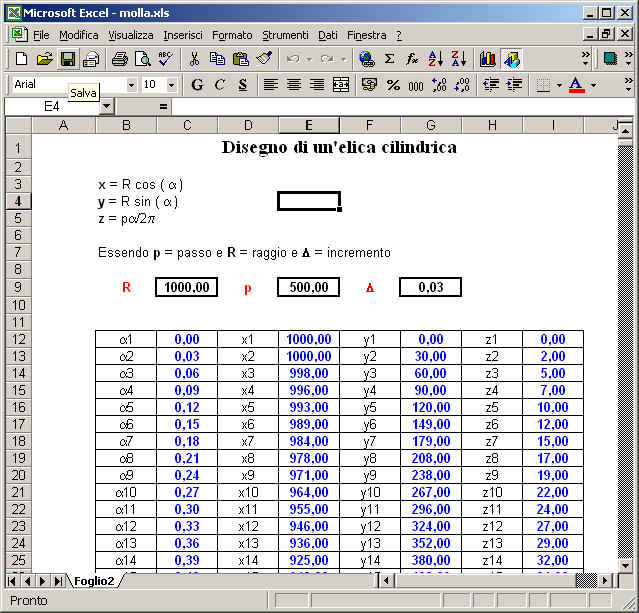Screen dimensions: 639x613
Task: Sort ascending with A-Z icon
Action: click(435, 59)
